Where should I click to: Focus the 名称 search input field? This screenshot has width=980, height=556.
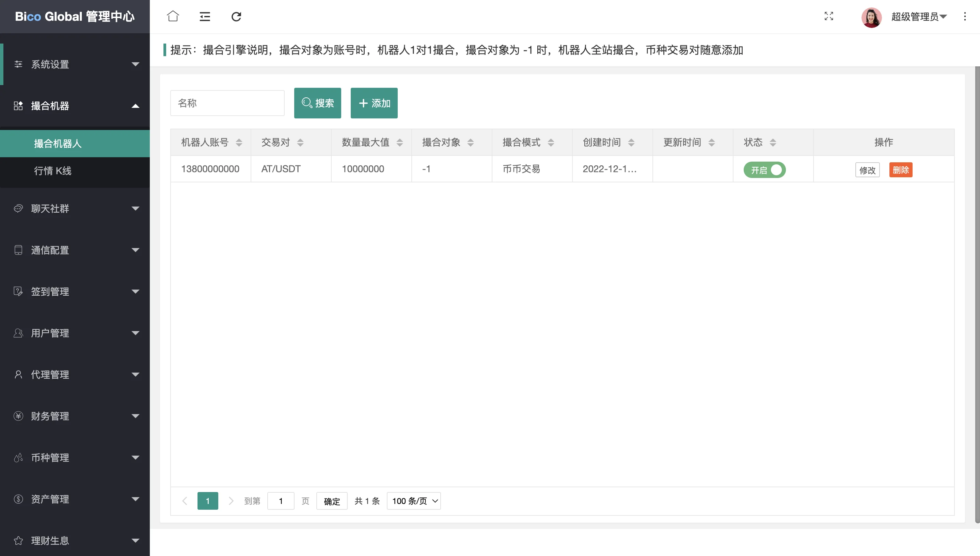pyautogui.click(x=227, y=103)
